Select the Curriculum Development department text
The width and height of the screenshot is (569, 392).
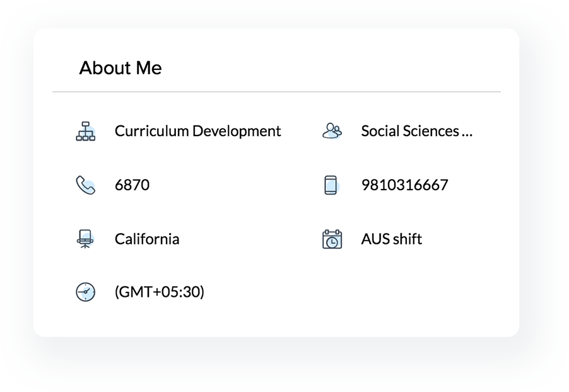pos(197,131)
